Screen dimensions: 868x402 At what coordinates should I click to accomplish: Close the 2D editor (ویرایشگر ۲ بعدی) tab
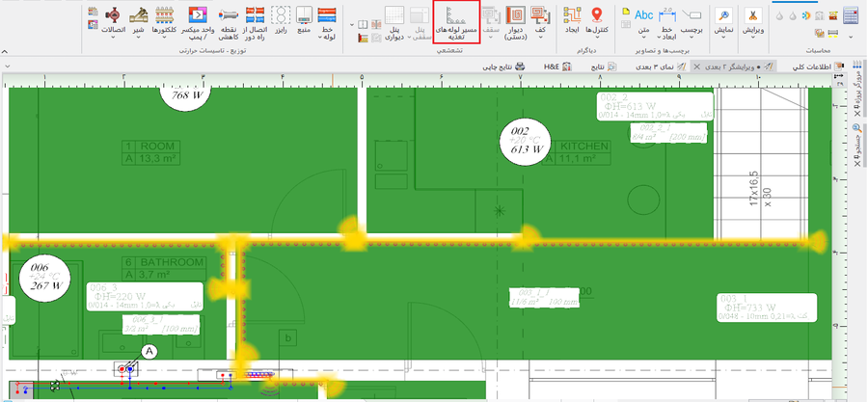point(695,66)
